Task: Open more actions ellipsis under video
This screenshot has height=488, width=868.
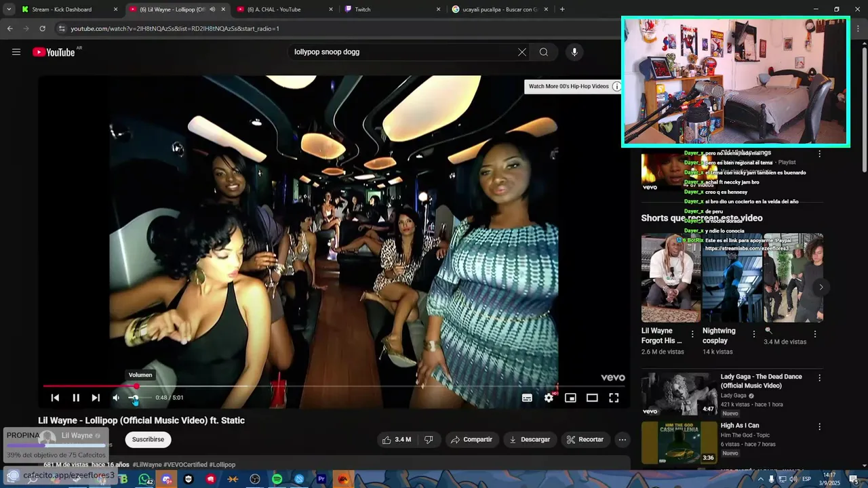Action: coord(623,440)
